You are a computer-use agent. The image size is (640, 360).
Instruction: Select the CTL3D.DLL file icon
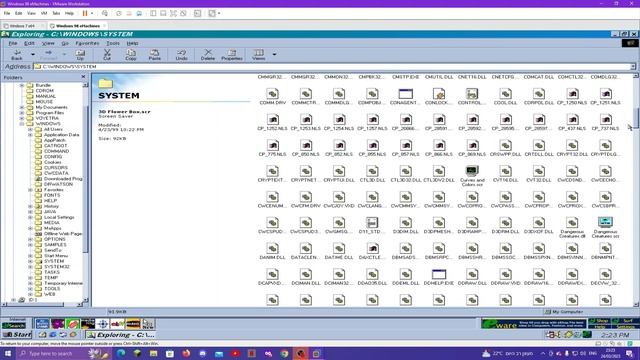pyautogui.click(x=372, y=171)
